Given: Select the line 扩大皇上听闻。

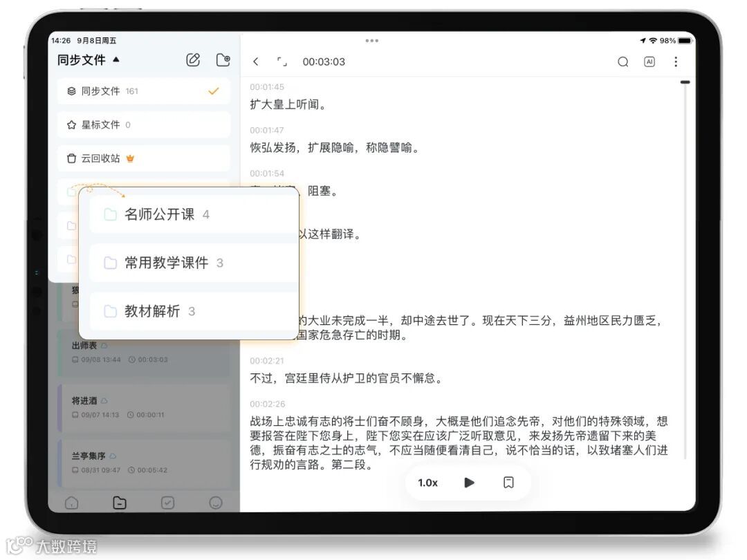Looking at the screenshot, I should coord(290,104).
